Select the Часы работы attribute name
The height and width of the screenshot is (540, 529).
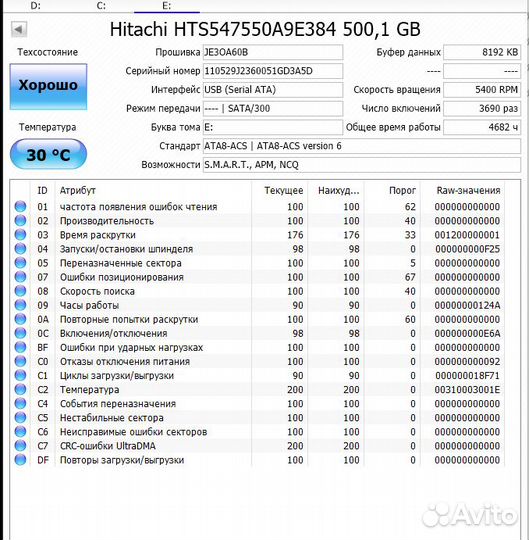point(90,305)
